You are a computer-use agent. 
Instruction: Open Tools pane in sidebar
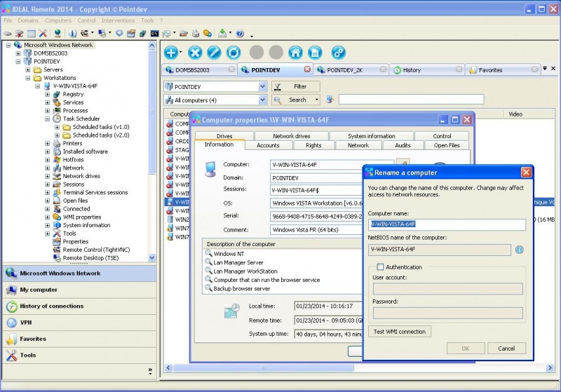click(x=79, y=355)
